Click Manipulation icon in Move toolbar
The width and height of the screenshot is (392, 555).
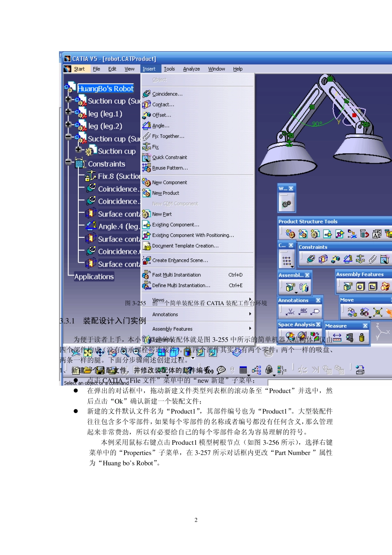coord(352,312)
